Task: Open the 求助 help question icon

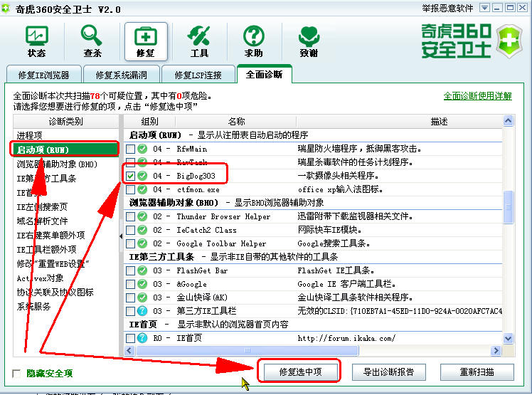Action: pos(253,42)
